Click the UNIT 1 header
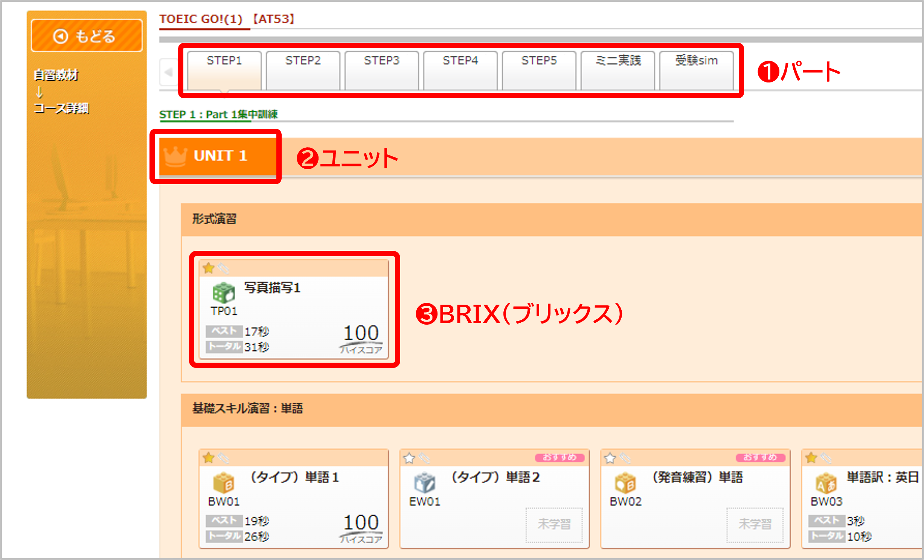This screenshot has height=560, width=924. (x=218, y=156)
